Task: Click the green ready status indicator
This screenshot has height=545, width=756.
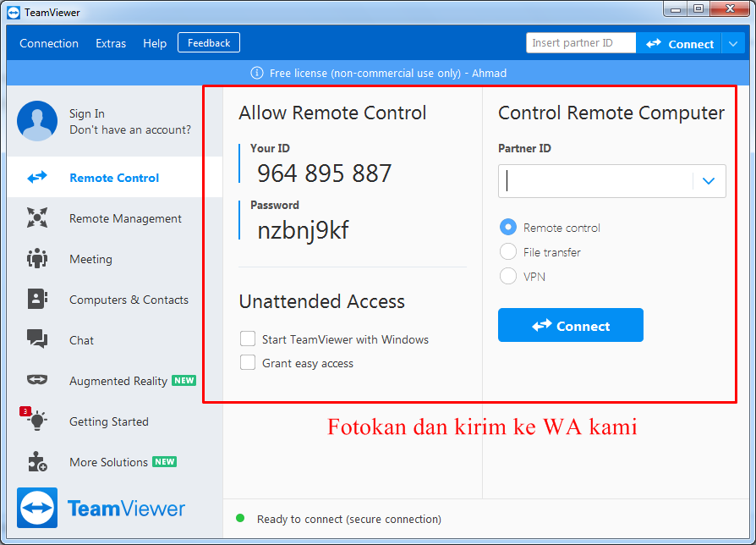Action: click(x=240, y=519)
